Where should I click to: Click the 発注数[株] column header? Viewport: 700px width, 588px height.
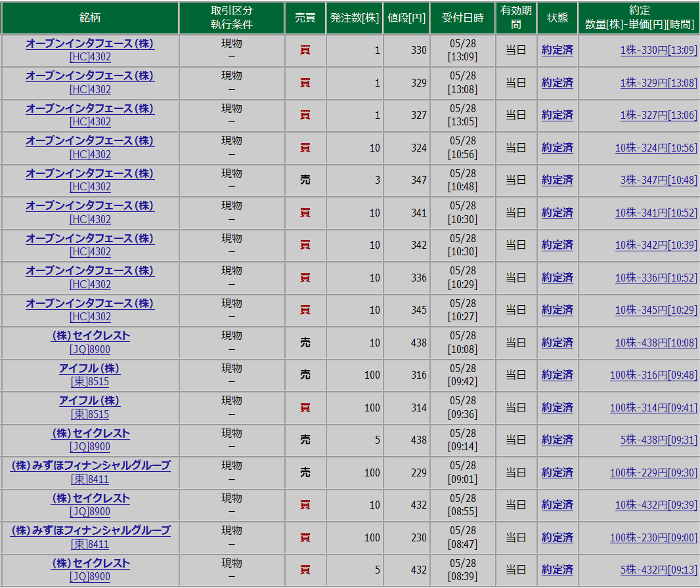tap(355, 18)
